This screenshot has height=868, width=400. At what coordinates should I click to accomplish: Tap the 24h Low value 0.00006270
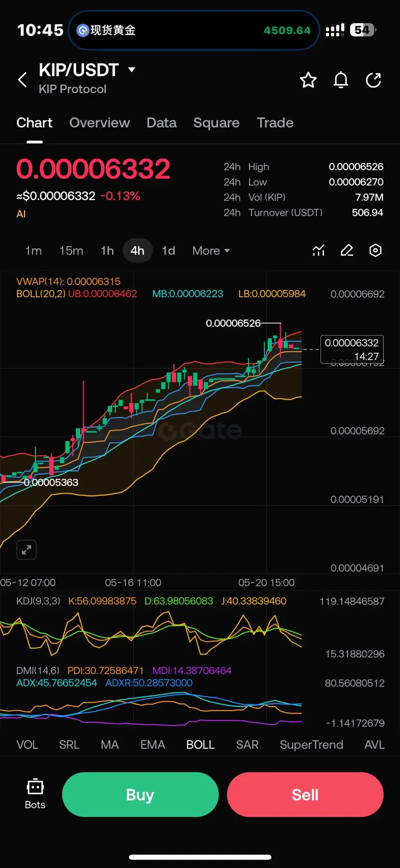[356, 182]
